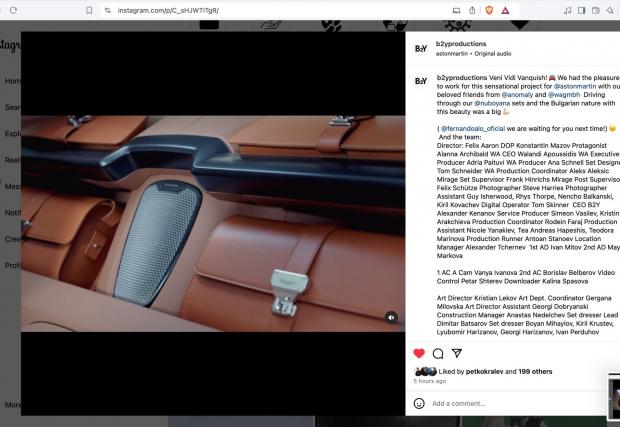Open site settings icon beside the URL
This screenshot has height=427, width=620.
click(x=108, y=11)
